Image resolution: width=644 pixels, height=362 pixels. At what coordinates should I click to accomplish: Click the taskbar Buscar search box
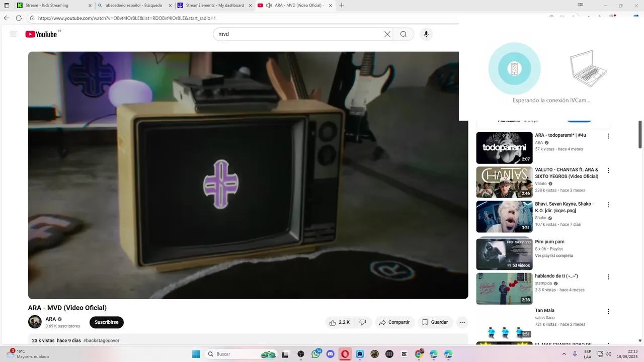242,354
